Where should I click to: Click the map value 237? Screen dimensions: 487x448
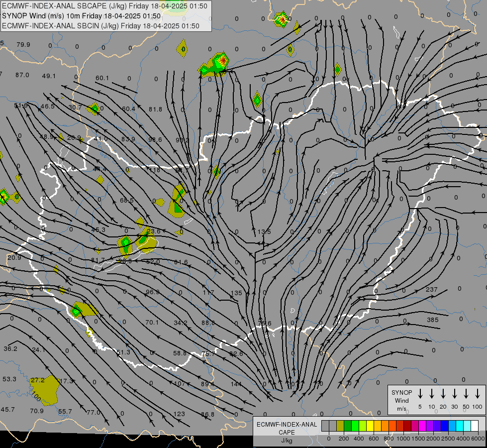coord(432,290)
